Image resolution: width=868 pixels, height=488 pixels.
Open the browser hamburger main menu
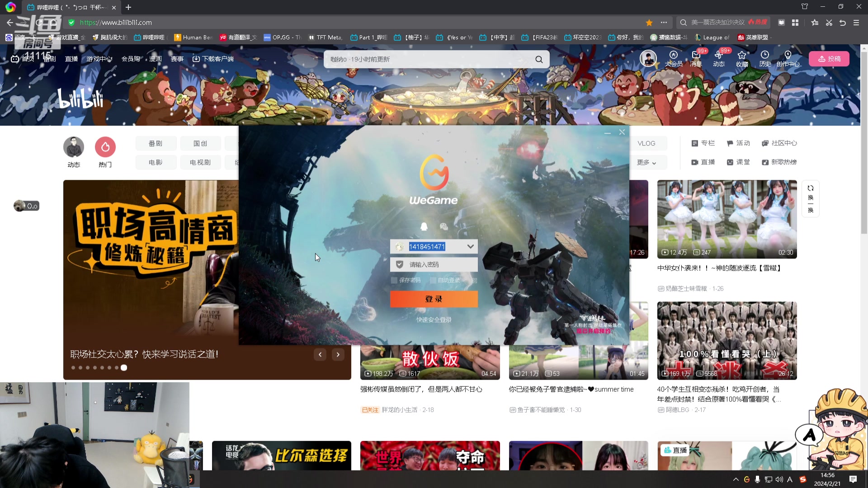[x=856, y=23]
